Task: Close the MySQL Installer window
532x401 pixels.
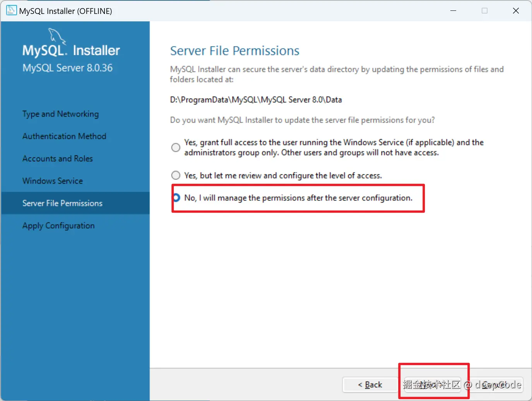Action: pyautogui.click(x=516, y=11)
